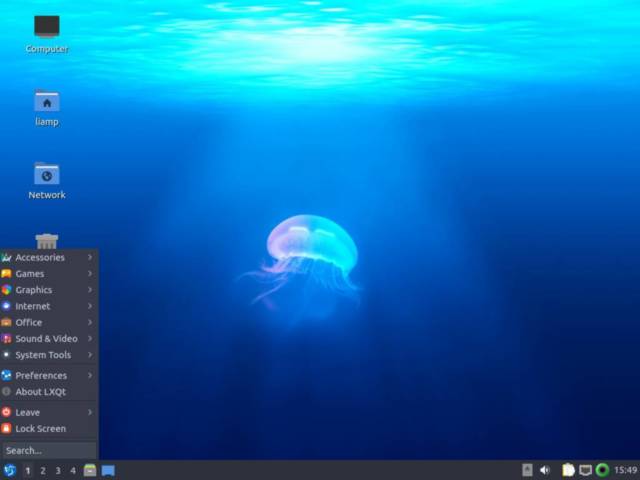Select the Trash icon on the desktop
Image resolution: width=640 pixels, height=480 pixels.
click(47, 241)
